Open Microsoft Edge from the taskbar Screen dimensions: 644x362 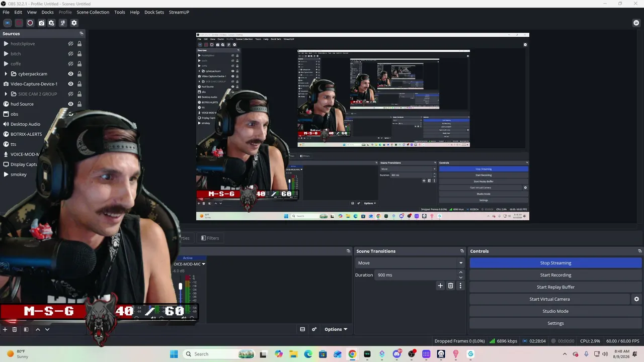pos(308,354)
